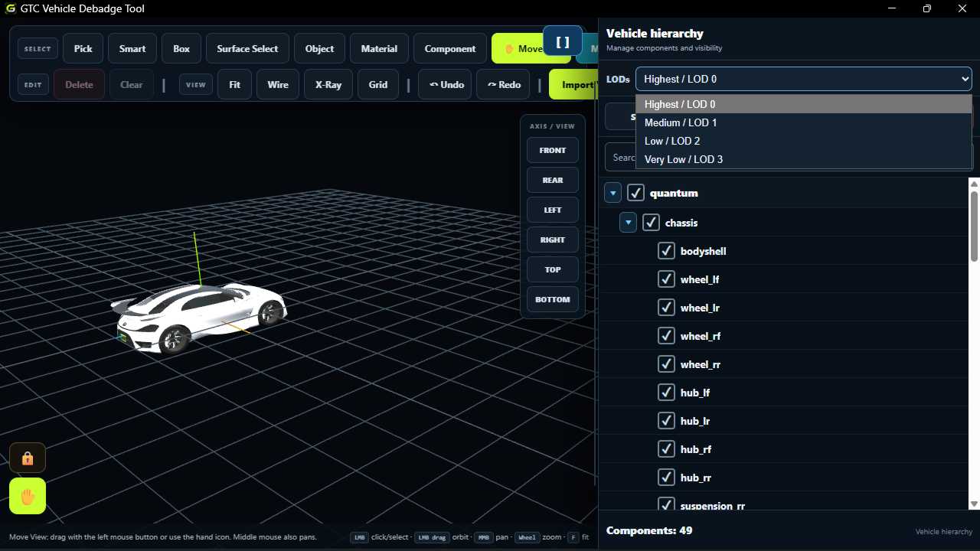
Task: Click the Clear button
Action: coord(132,84)
